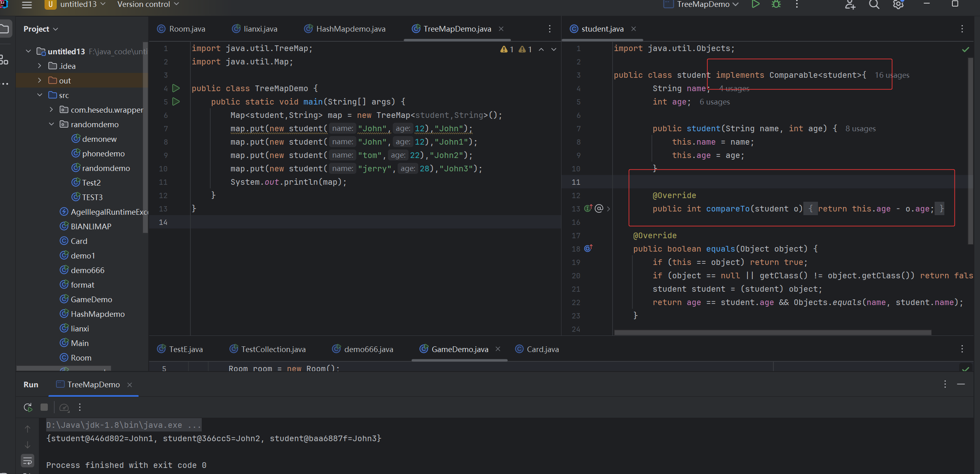The width and height of the screenshot is (980, 474).
Task: Rerun TreeMapDemo in the Run panel
Action: 28,407
